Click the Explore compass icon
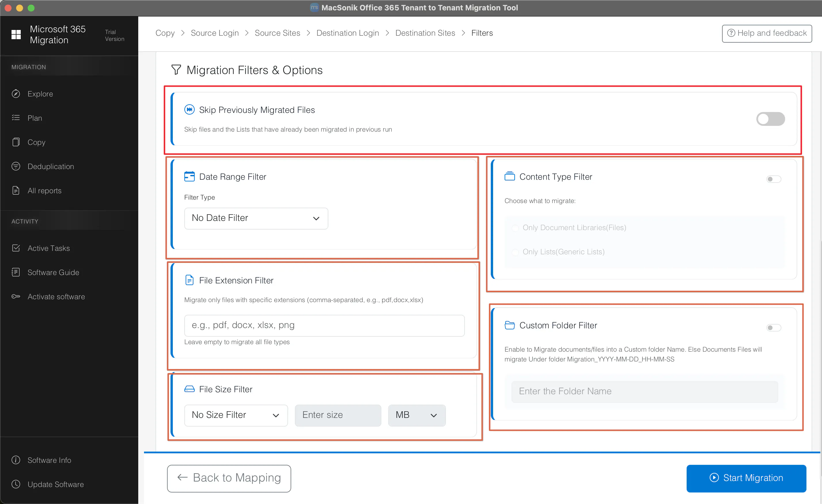 click(16, 94)
